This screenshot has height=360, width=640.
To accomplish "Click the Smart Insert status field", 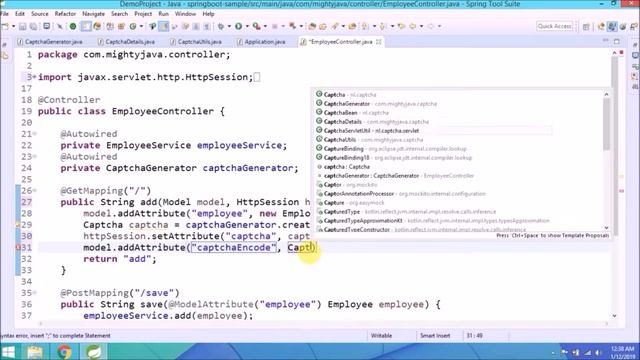I will (435, 336).
